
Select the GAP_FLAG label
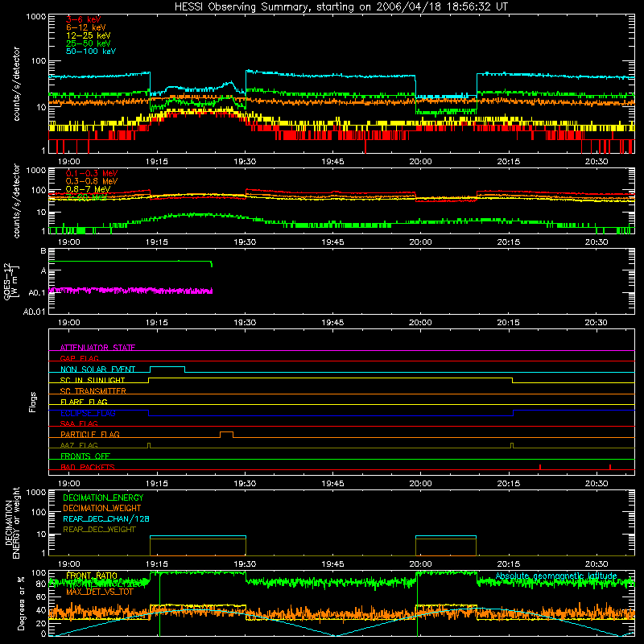79,358
